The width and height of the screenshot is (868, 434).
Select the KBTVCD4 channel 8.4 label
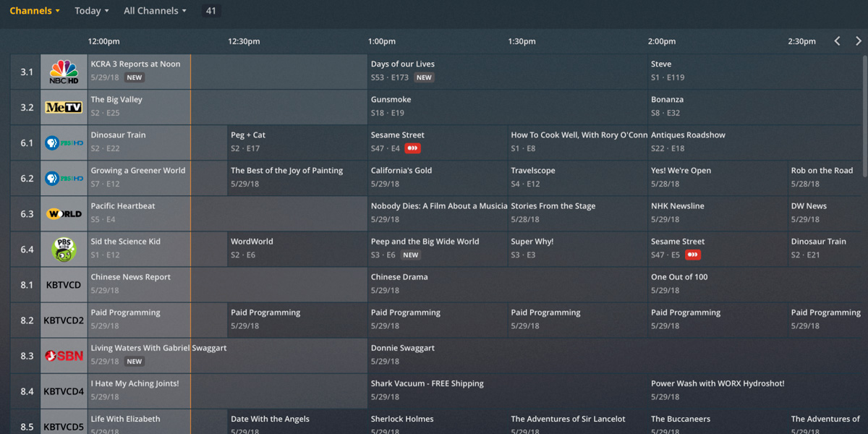64,391
